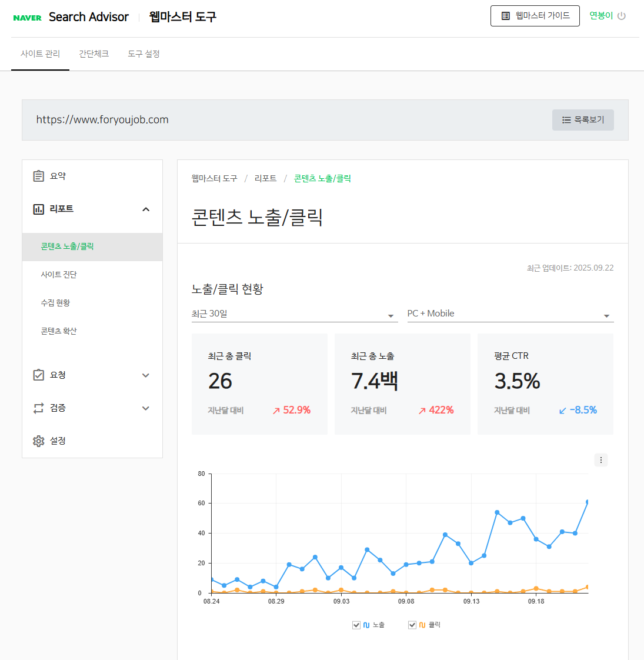This screenshot has width=644, height=660.
Task: Switch to the 간단체크 tab
Action: click(x=94, y=54)
